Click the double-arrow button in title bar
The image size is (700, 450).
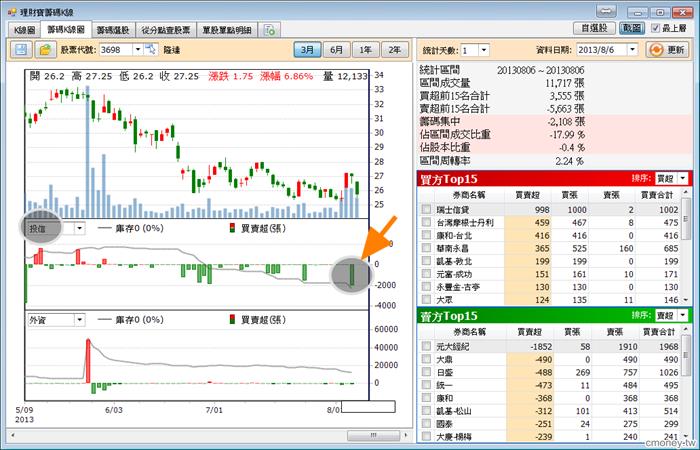606,12
